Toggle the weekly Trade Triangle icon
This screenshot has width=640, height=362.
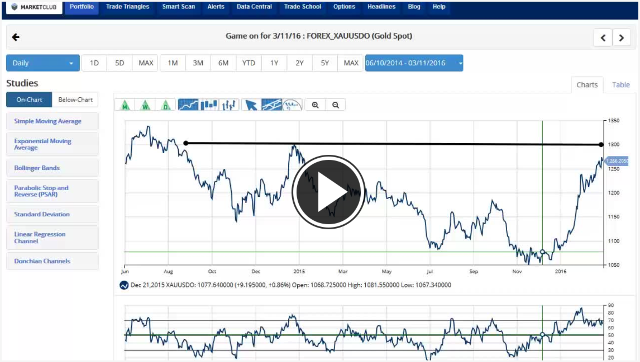[145, 105]
